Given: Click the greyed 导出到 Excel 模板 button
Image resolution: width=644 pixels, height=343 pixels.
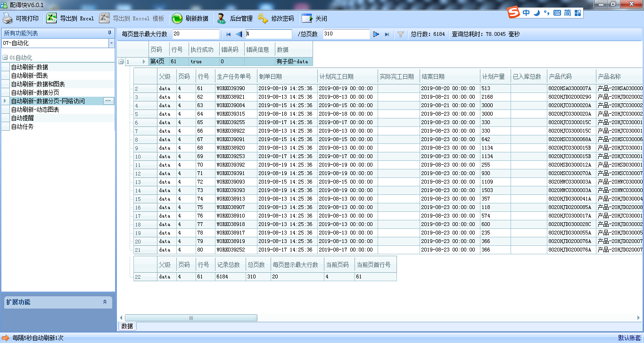Looking at the screenshot, I should tap(132, 19).
